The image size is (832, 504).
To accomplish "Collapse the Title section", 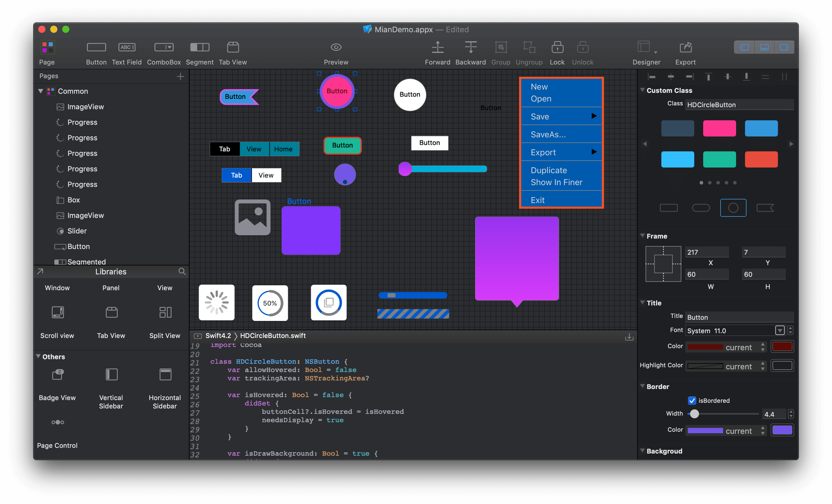I will click(x=642, y=302).
